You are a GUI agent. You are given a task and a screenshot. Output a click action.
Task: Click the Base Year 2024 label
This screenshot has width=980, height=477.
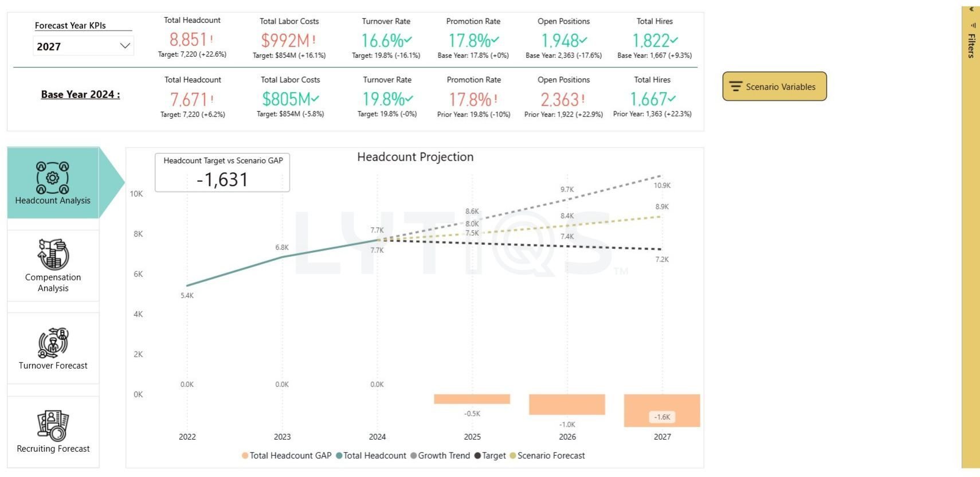(x=80, y=95)
